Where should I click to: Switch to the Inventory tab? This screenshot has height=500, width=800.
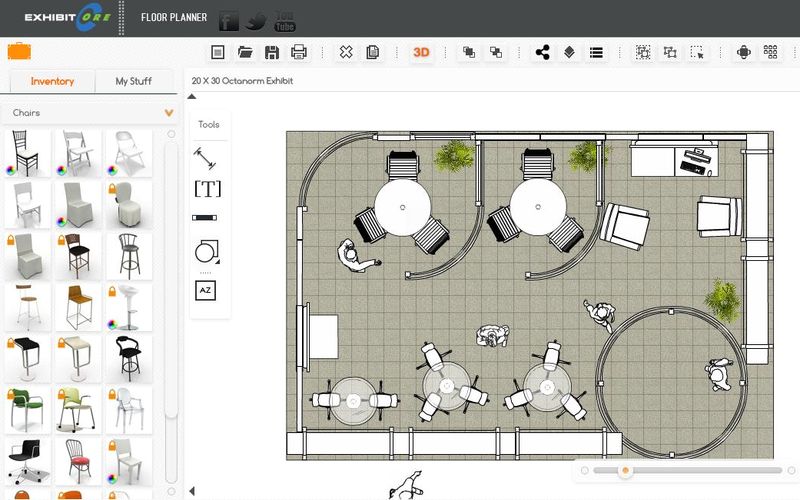click(52, 81)
